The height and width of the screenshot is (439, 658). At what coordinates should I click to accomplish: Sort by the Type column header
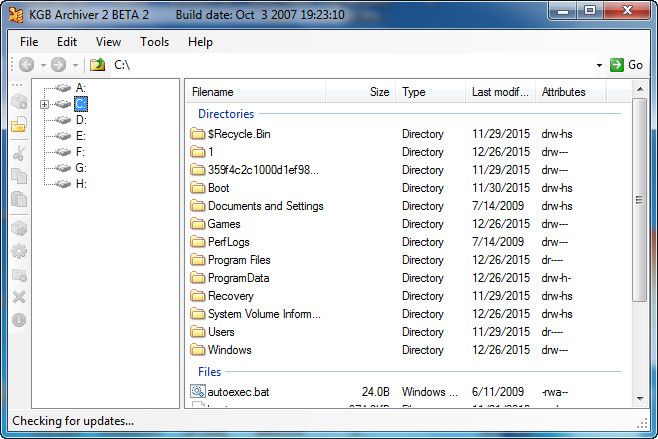point(431,92)
